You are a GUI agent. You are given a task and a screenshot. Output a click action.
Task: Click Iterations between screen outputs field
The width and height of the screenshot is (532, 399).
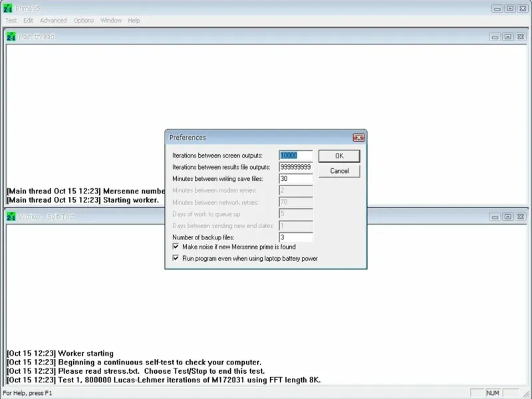coord(295,156)
